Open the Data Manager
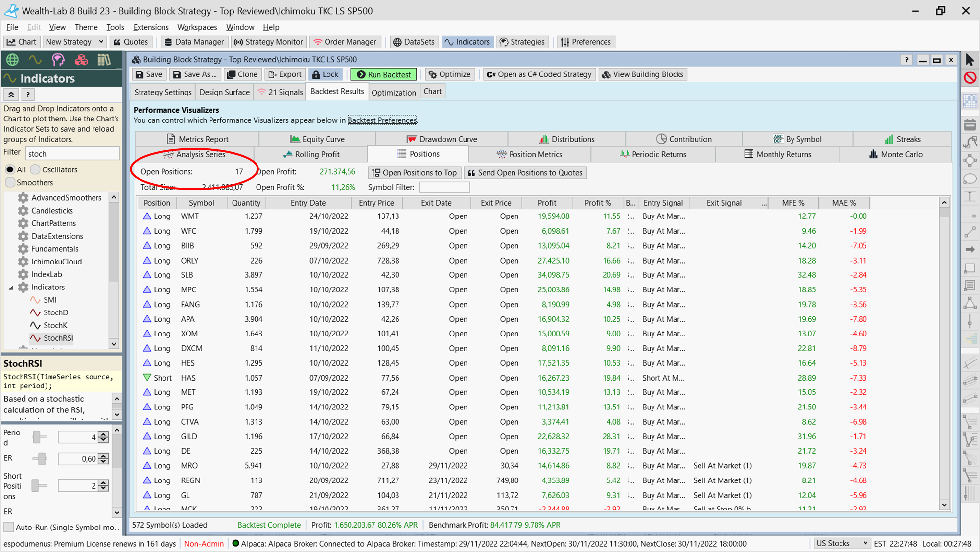The width and height of the screenshot is (980, 552). coord(194,42)
